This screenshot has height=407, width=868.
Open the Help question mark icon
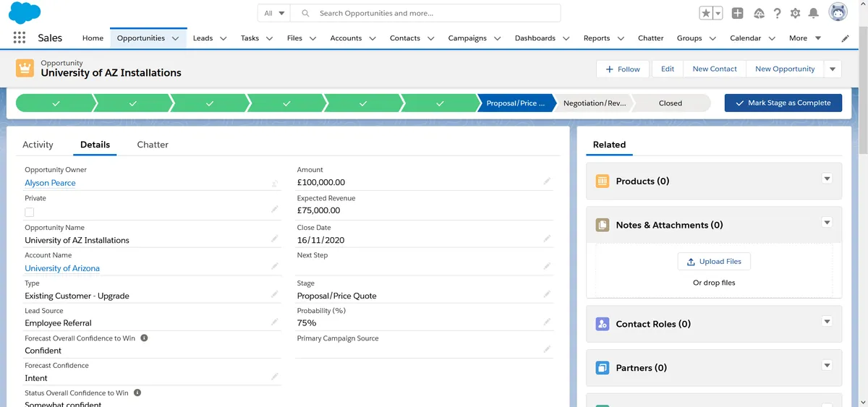coord(778,13)
